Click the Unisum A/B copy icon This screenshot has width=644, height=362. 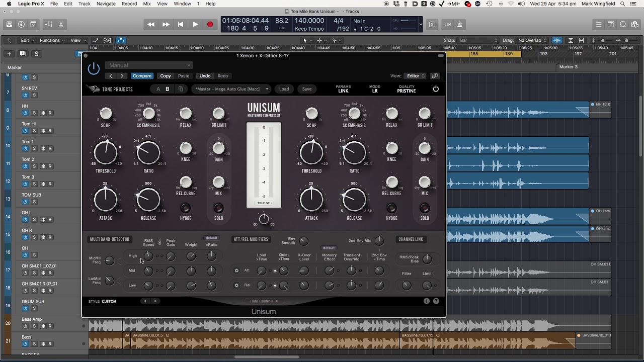tap(181, 89)
